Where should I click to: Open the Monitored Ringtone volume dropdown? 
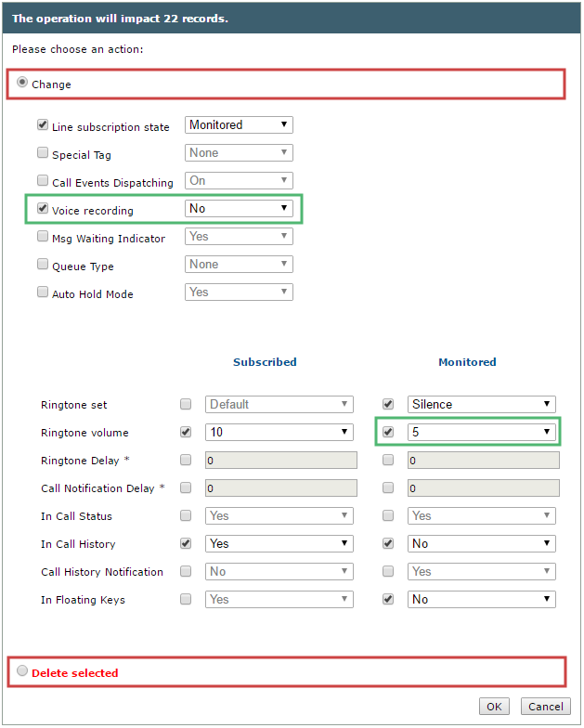481,433
